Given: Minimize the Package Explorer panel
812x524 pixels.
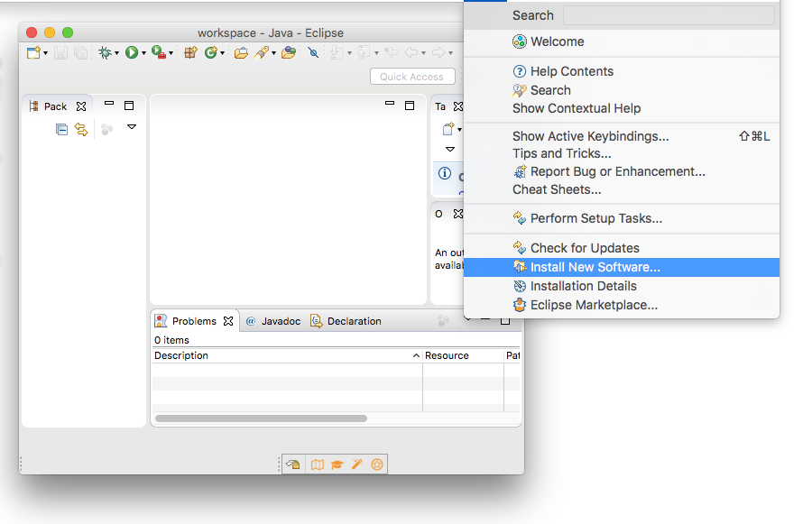Looking at the screenshot, I should [109, 104].
